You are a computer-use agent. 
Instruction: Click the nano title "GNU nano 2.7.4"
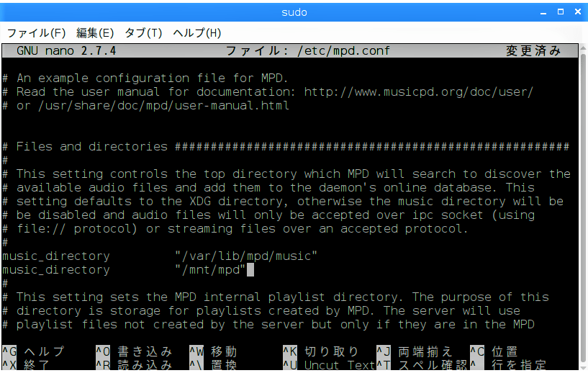(66, 50)
